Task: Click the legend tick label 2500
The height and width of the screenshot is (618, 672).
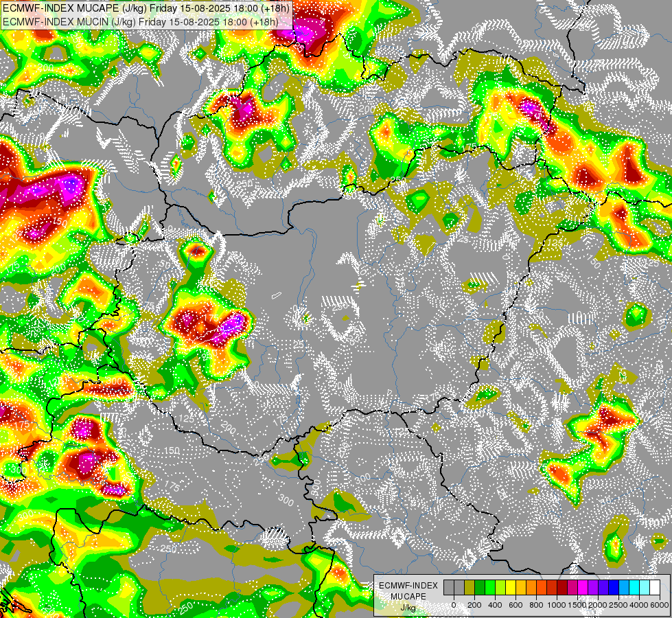Action: point(618,605)
